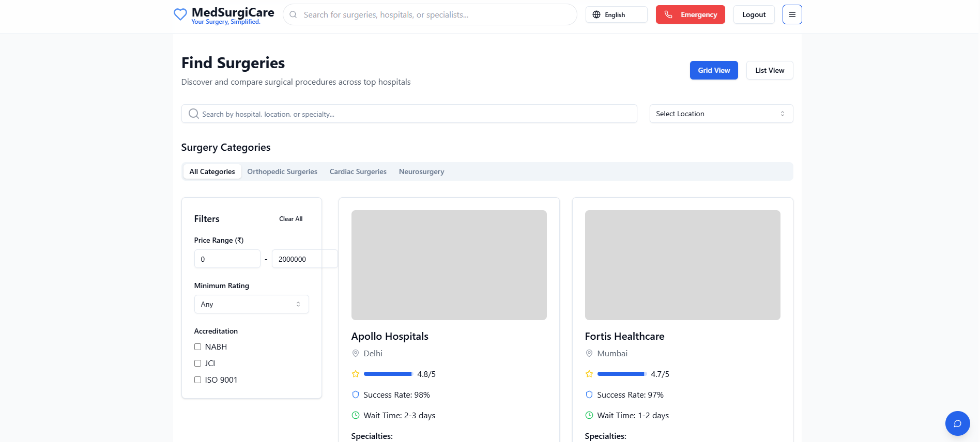Switch to Orthopedic Surgeries tab
Screen dimensions: 980x442
pos(282,171)
